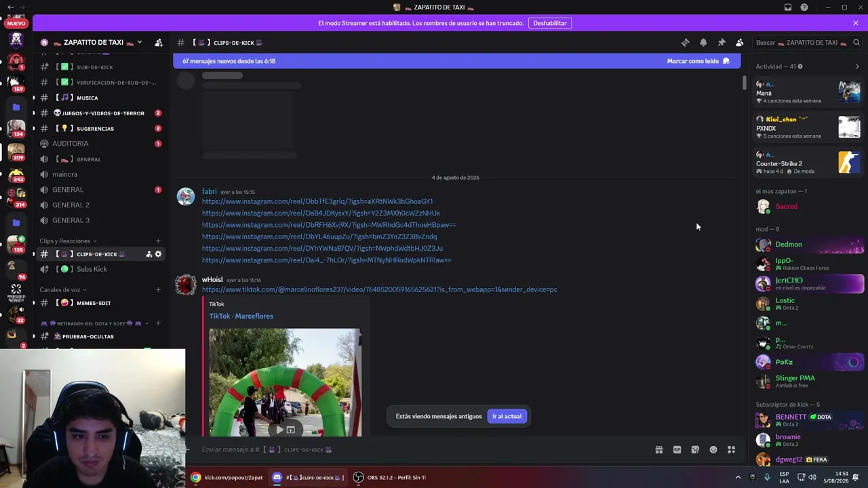Image resolution: width=868 pixels, height=488 pixels.
Task: Add channel to Clips y Reacciones
Action: 158,241
